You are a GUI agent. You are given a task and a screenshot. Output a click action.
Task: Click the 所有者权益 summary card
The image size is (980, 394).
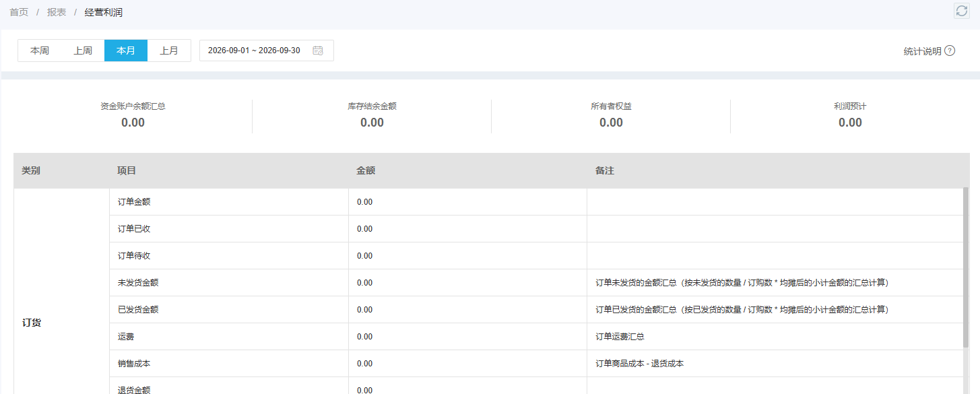click(611, 116)
